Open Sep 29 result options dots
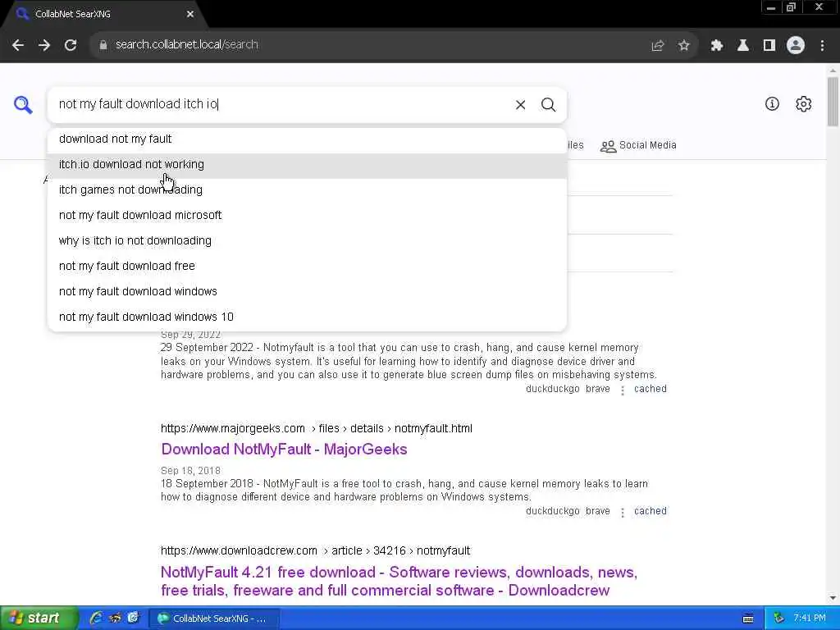The image size is (840, 630). [622, 390]
